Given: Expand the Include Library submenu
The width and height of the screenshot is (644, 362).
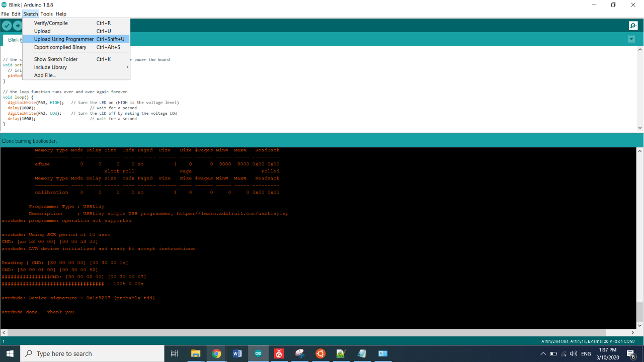Looking at the screenshot, I should click(x=76, y=67).
